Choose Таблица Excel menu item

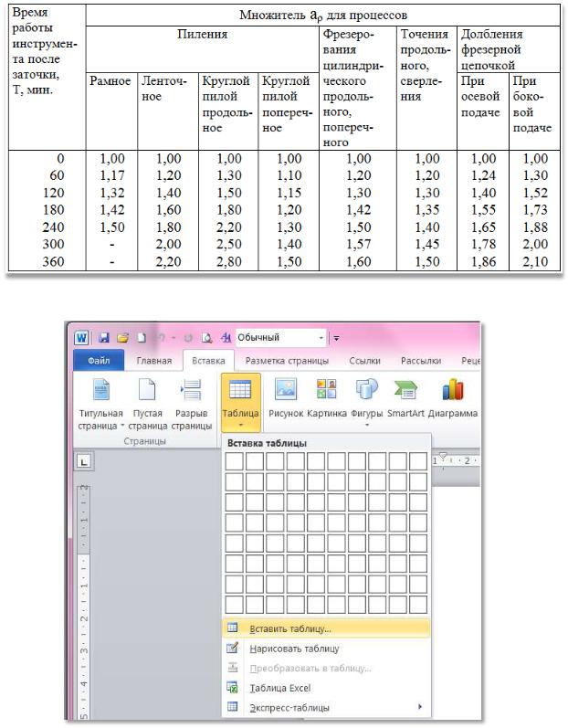[326, 688]
